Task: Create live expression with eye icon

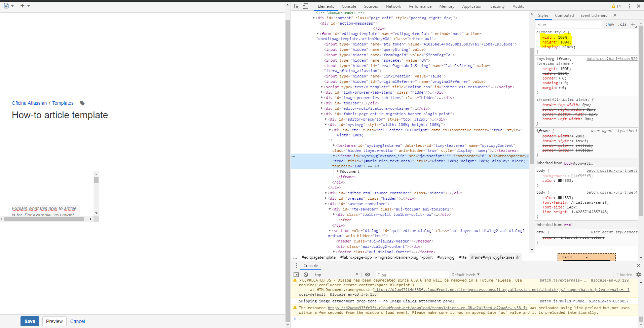Action: point(368,275)
